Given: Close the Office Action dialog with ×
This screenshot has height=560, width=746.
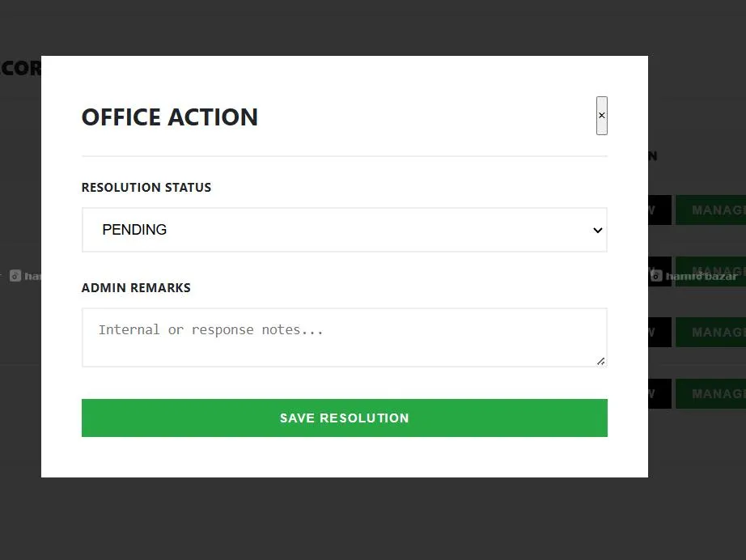Looking at the screenshot, I should coord(601,116).
